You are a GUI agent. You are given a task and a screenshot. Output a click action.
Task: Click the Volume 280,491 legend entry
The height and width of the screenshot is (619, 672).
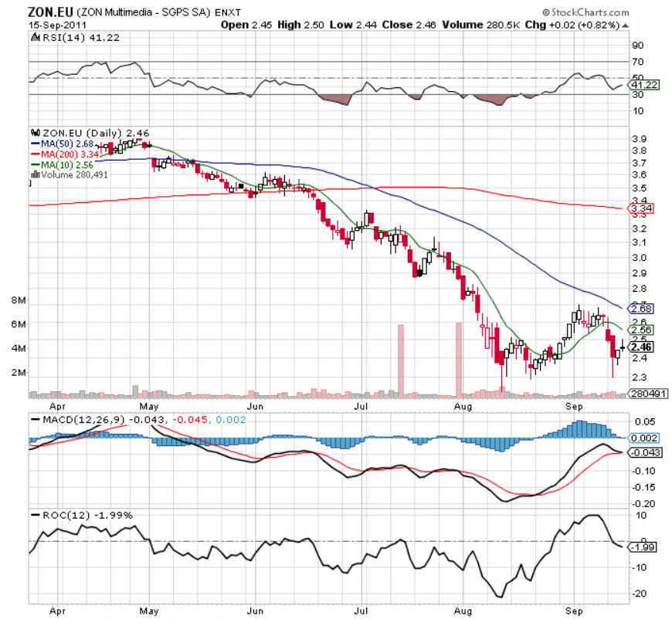pyautogui.click(x=74, y=174)
